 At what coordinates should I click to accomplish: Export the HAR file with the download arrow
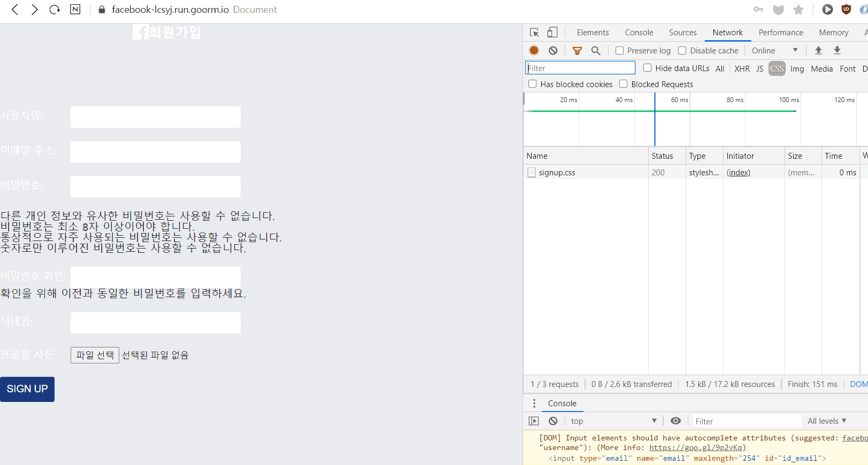point(838,50)
